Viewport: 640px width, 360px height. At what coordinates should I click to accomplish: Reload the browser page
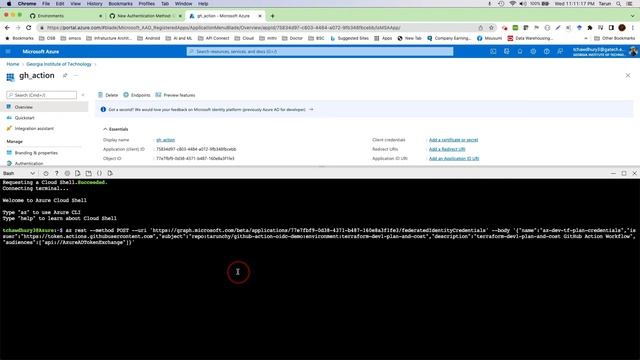click(28, 28)
